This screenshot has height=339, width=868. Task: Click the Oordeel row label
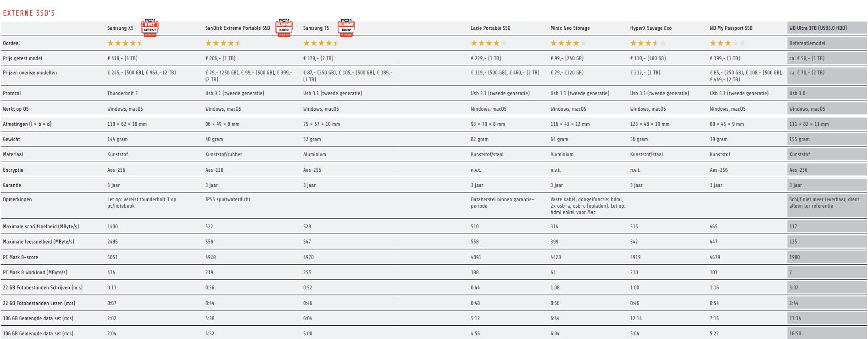[x=11, y=43]
